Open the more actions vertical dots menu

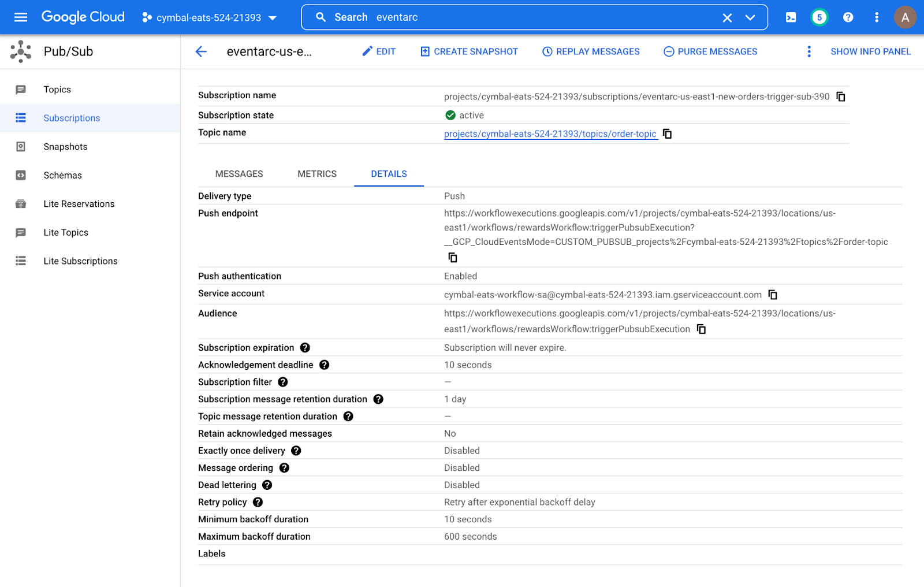(x=808, y=51)
